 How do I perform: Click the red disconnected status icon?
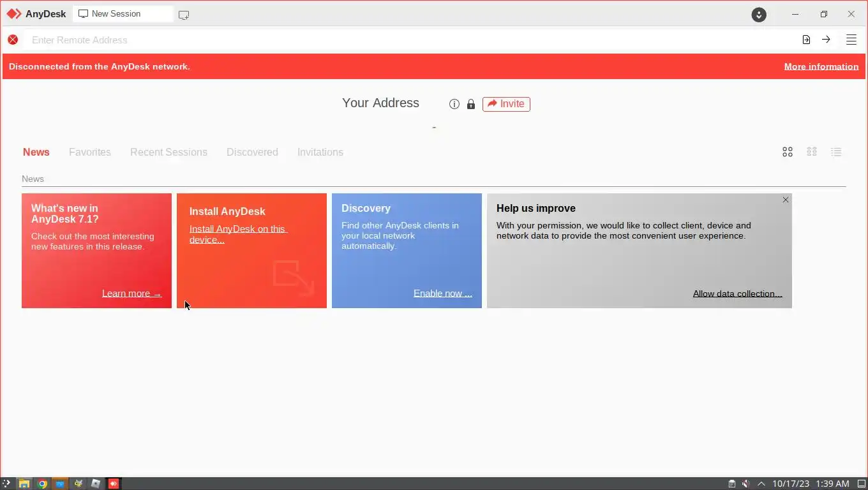tap(13, 40)
